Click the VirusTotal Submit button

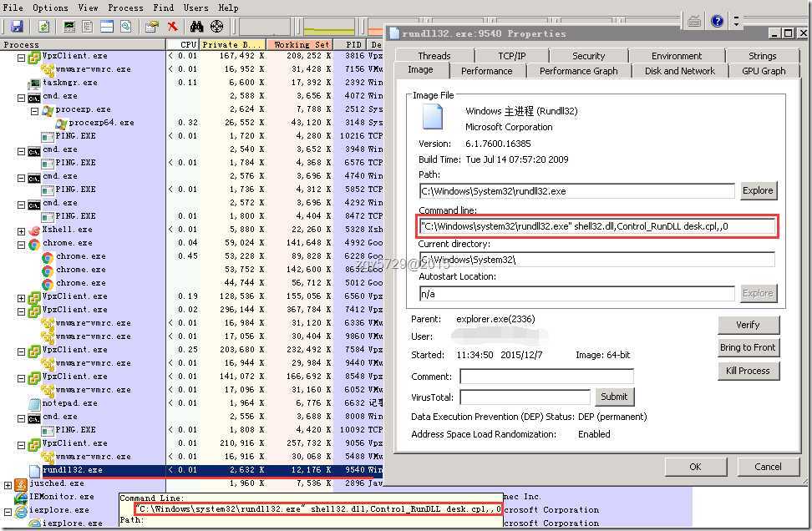pyautogui.click(x=614, y=397)
